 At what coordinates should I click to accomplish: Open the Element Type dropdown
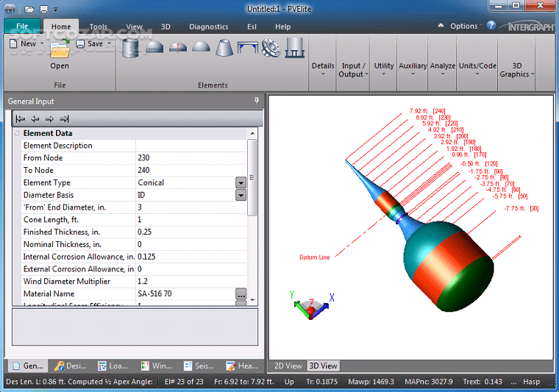[x=241, y=182]
